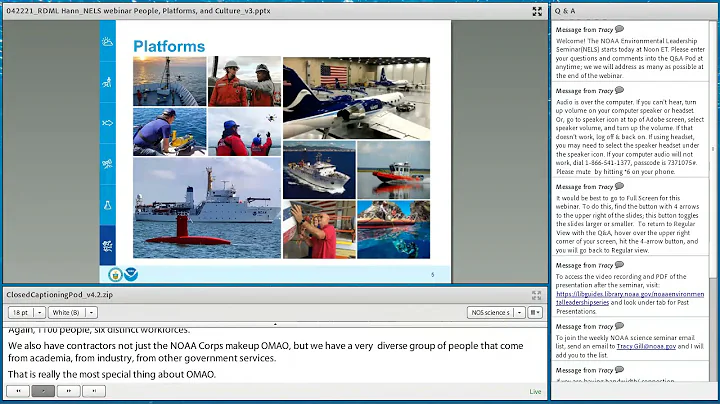Viewport: 720px width, 404px height.
Task: Click the flask icon on the slide sidebar
Action: click(107, 205)
